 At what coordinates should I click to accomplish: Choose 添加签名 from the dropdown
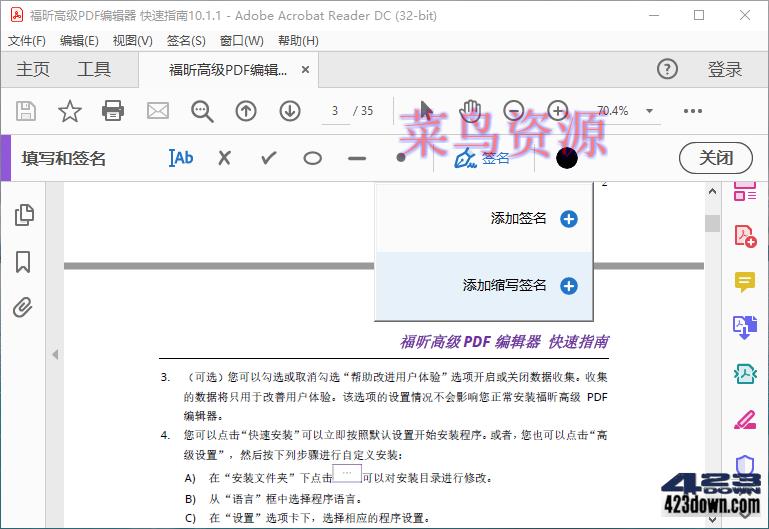pos(484,219)
